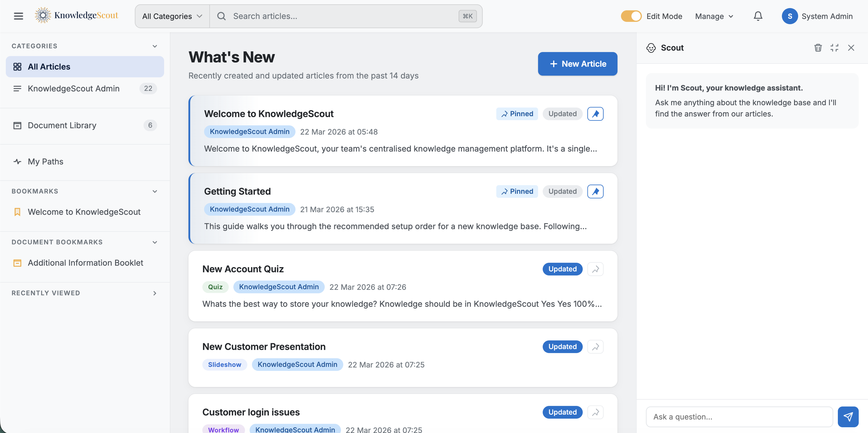Viewport: 868px width, 433px height.
Task: Create a New Article
Action: point(577,64)
